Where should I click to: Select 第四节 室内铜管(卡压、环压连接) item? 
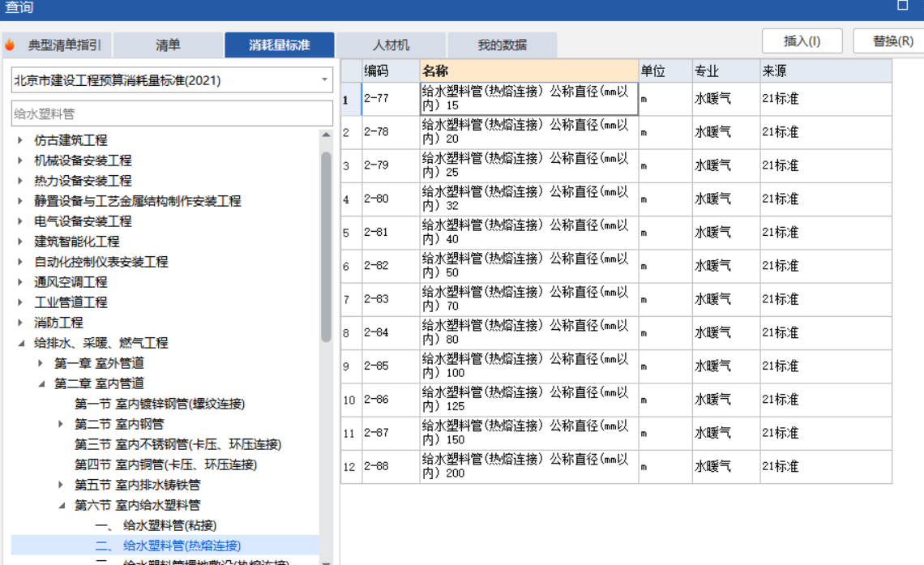165,464
